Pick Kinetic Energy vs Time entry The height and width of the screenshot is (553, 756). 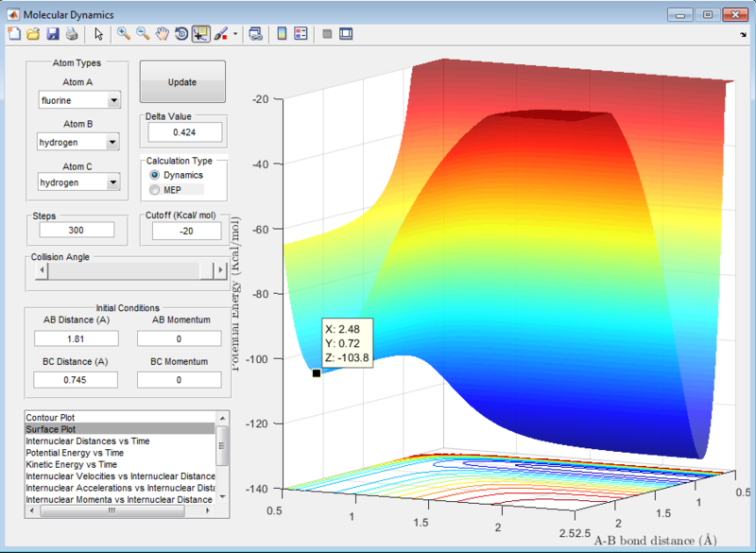coord(72,464)
